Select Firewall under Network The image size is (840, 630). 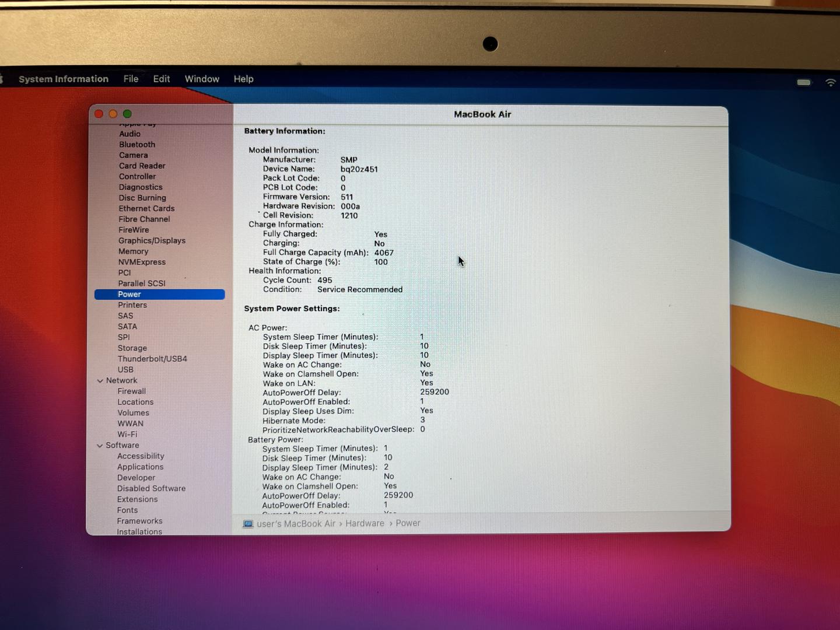132,391
